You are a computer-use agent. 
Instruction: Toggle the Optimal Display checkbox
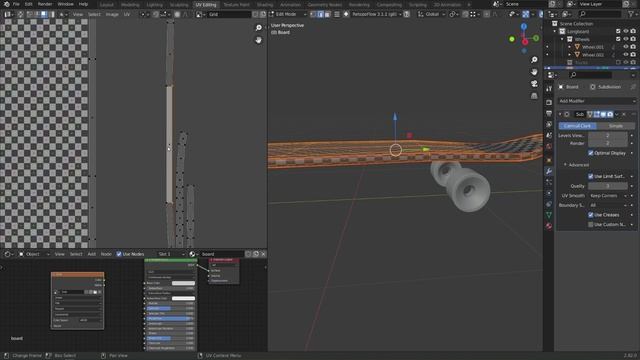point(591,153)
